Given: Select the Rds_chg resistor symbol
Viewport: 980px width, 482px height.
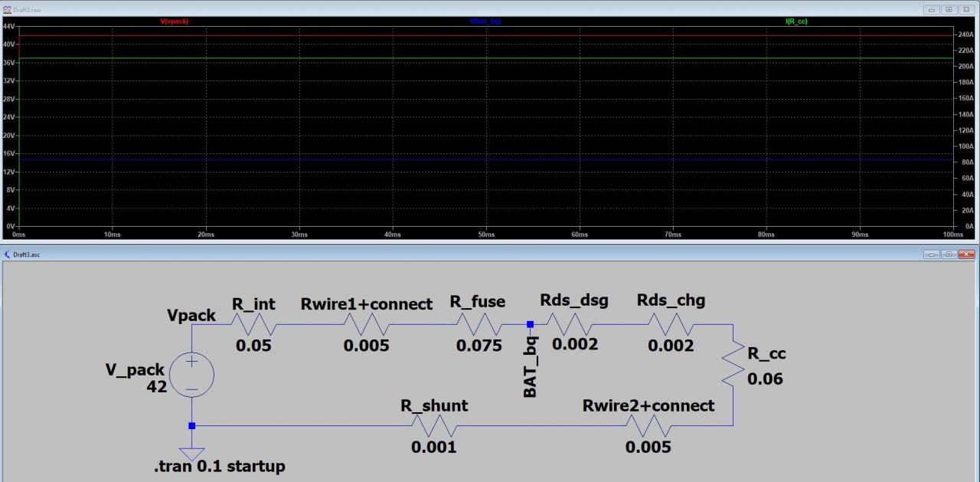Looking at the screenshot, I should tap(671, 325).
